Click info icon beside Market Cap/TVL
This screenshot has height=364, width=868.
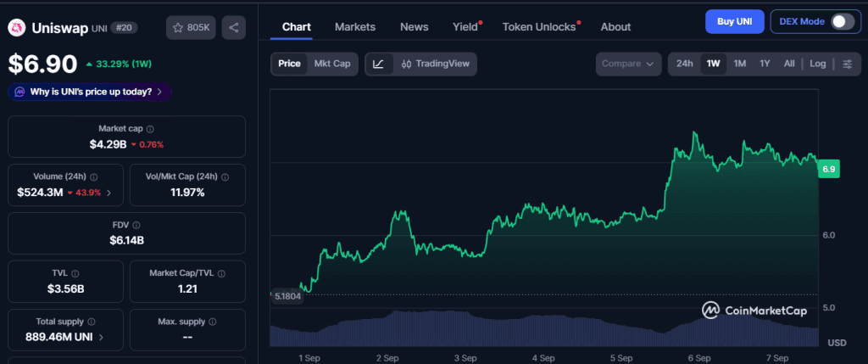coord(222,274)
